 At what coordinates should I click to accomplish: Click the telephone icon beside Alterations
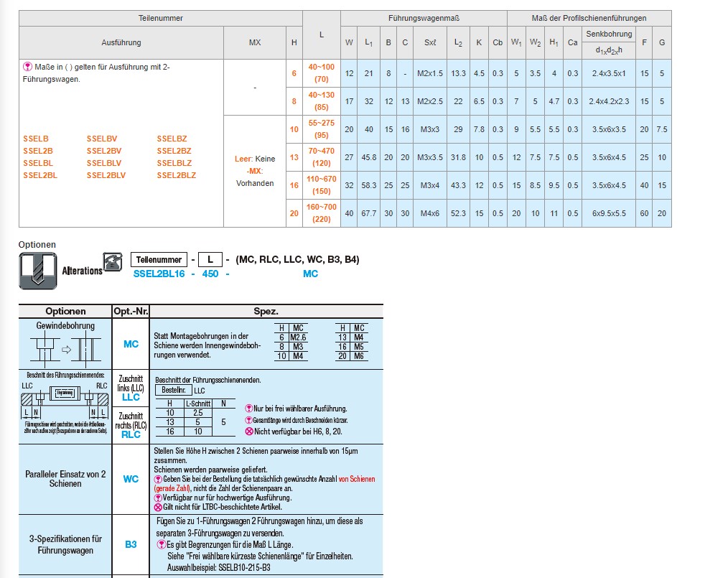tap(113, 262)
